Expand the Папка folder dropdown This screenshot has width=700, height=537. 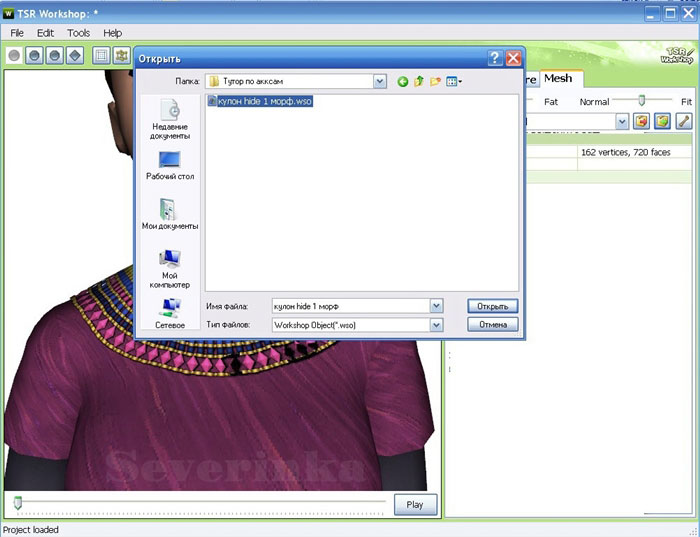point(380,82)
